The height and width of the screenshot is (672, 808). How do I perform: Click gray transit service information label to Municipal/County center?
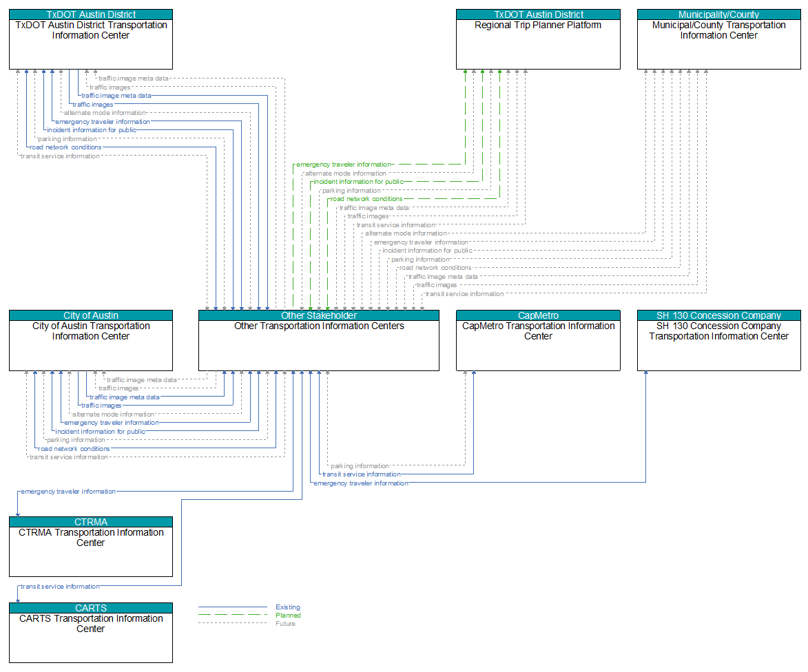pos(465,294)
